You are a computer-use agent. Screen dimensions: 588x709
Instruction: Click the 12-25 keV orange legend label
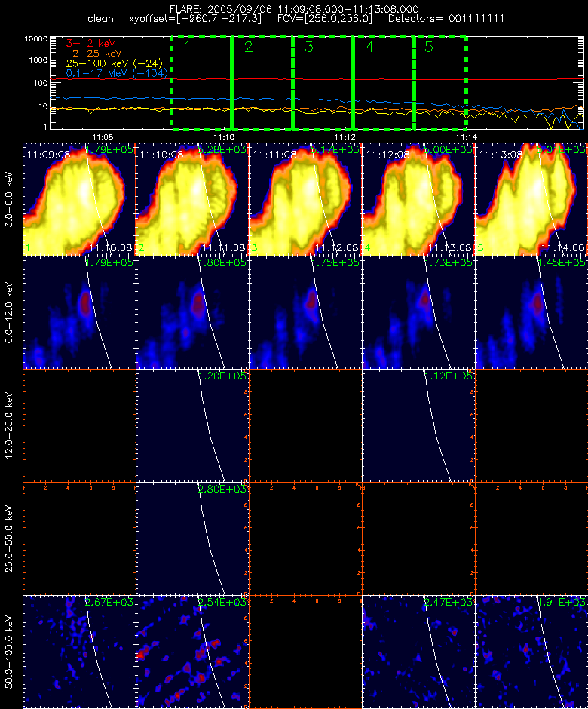(93, 54)
